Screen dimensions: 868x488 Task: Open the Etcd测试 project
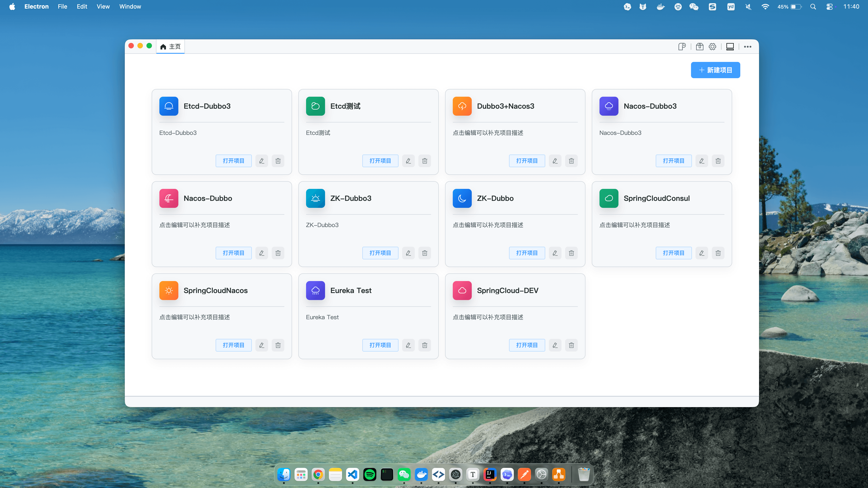380,161
